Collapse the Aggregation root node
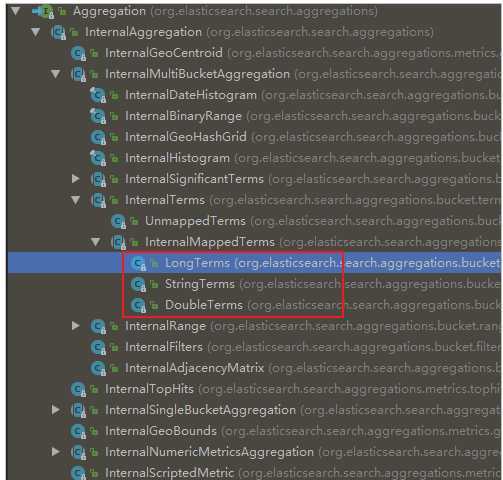The image size is (503, 480). [16, 11]
